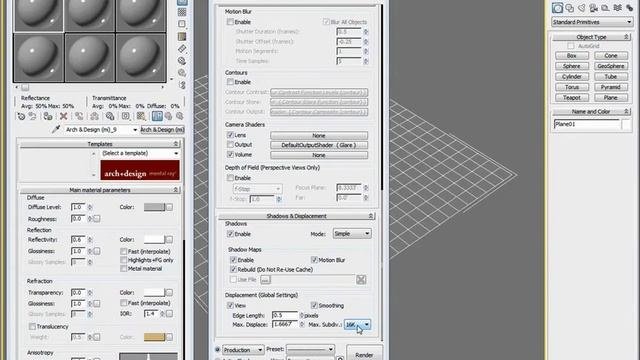Check Output camera shader checkbox

230,144
